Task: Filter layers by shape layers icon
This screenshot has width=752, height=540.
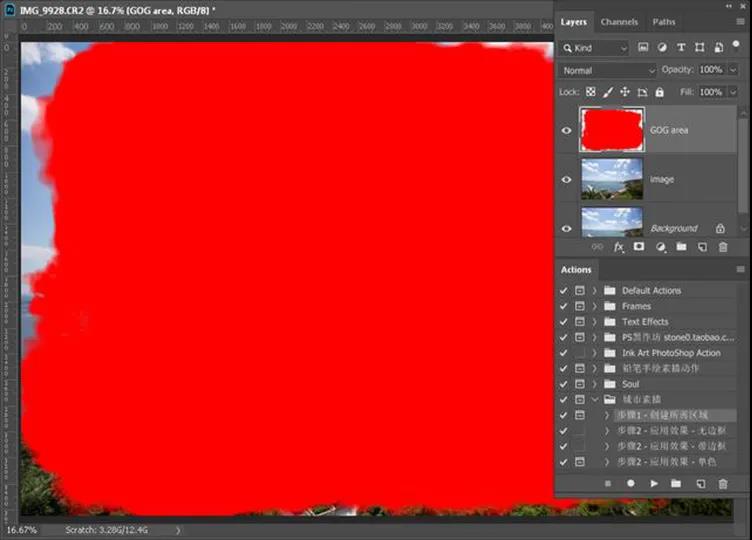Action: (x=700, y=47)
